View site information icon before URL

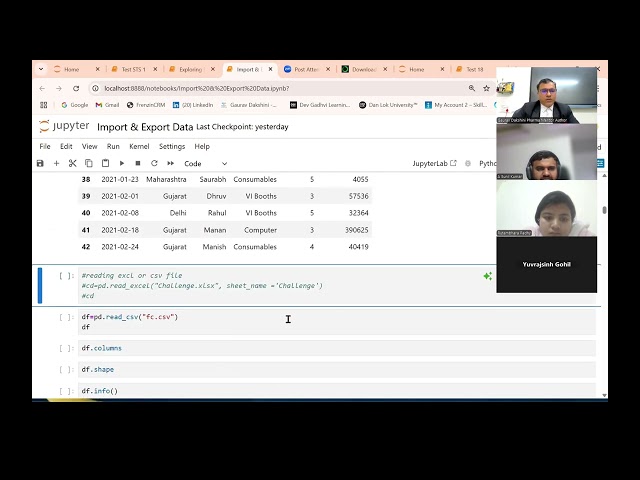click(x=96, y=88)
